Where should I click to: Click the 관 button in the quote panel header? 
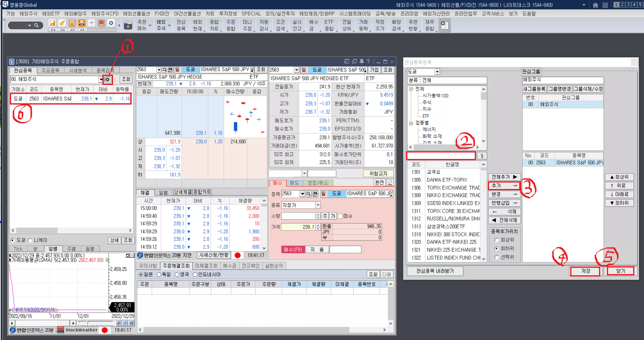click(x=170, y=69)
